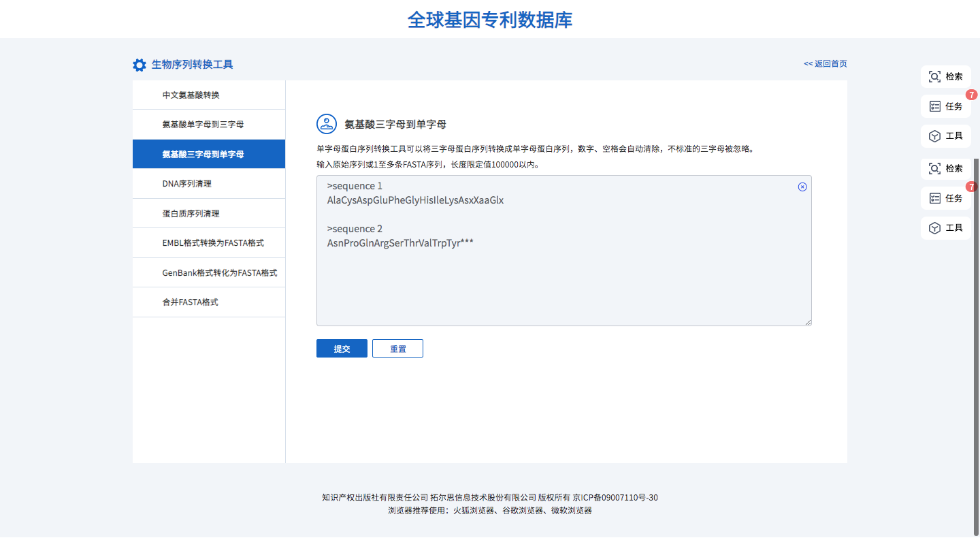The height and width of the screenshot is (538, 980).
Task: Click the 氨基酸三字母到单字母 content heading
Action: [x=395, y=125]
